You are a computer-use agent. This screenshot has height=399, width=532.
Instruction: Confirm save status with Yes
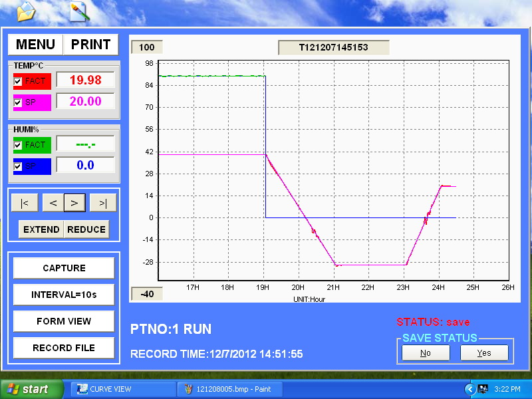tap(484, 353)
